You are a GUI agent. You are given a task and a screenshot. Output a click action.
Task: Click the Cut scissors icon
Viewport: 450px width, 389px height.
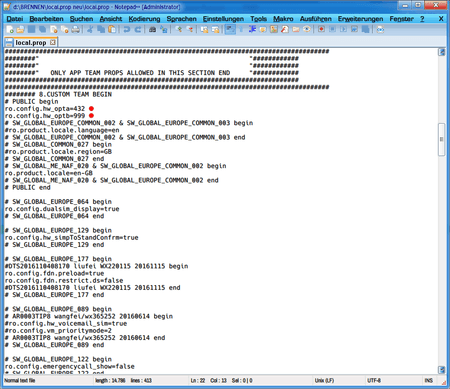(90, 30)
